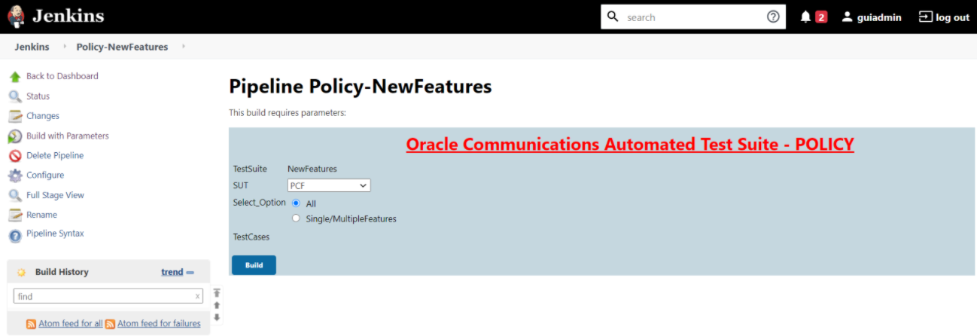Collapse Build History with the minus icon

point(190,273)
